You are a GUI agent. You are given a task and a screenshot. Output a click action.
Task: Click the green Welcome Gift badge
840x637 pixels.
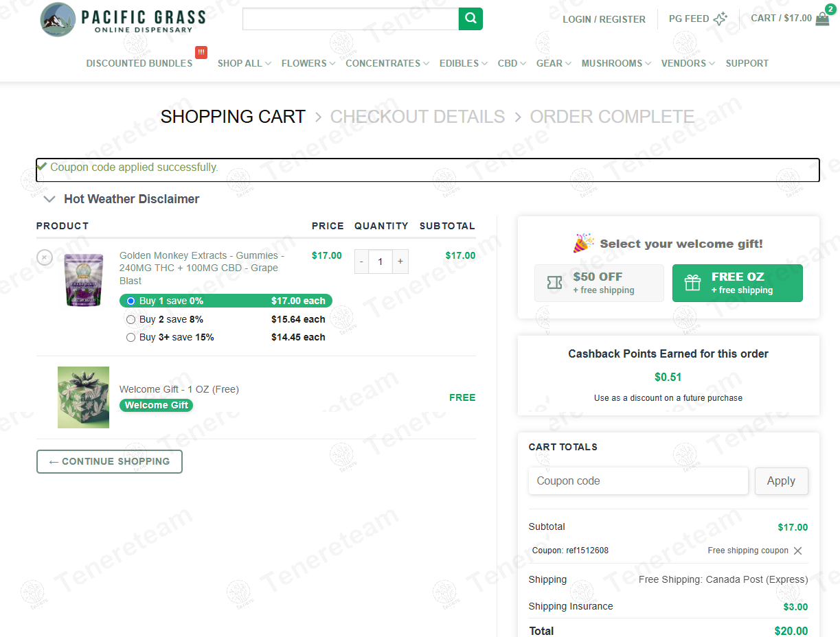[x=156, y=405]
